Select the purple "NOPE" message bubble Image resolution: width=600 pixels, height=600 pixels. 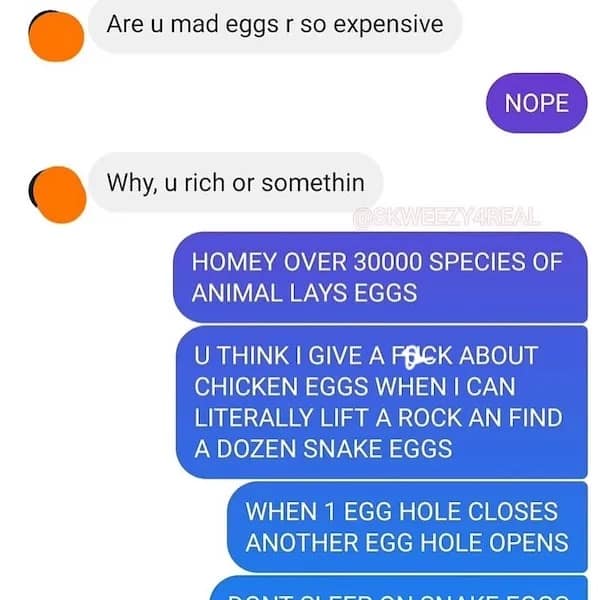(536, 103)
